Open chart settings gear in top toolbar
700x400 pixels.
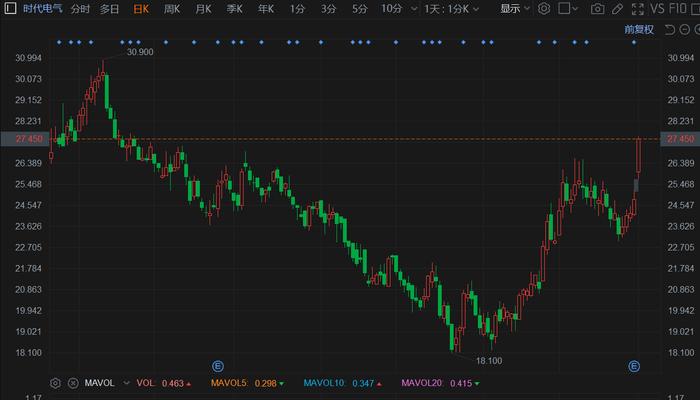tap(544, 8)
